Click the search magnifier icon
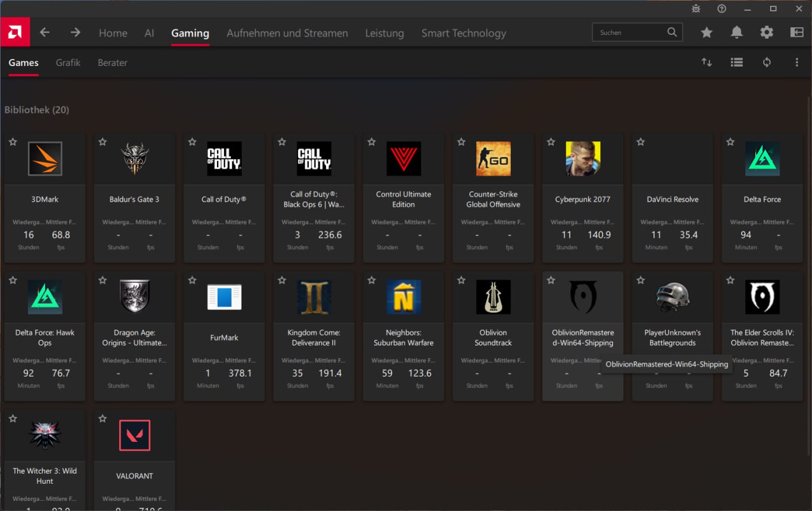 pyautogui.click(x=672, y=32)
